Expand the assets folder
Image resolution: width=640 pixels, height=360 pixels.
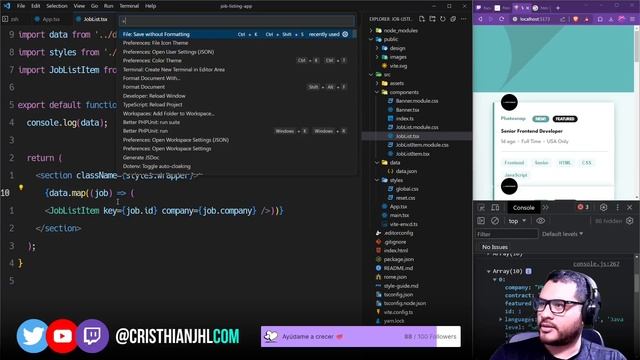(x=377, y=83)
